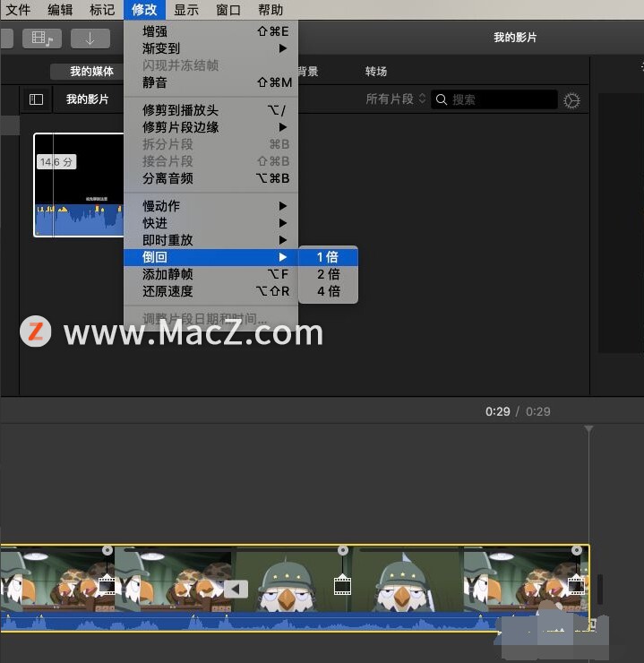Click the reverse arrow badge on clip
The height and width of the screenshot is (663, 644).
[x=236, y=589]
